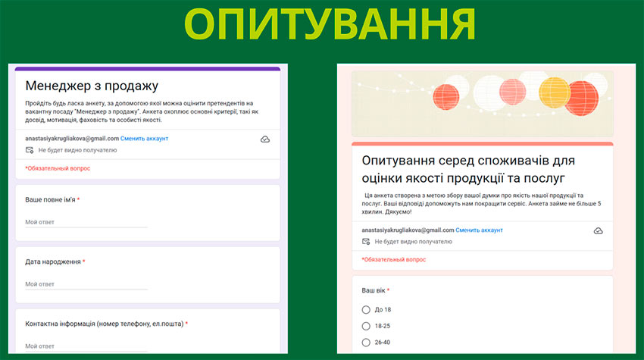The height and width of the screenshot is (360, 644).
Task: Select the "До 18" age option
Action: tap(366, 309)
